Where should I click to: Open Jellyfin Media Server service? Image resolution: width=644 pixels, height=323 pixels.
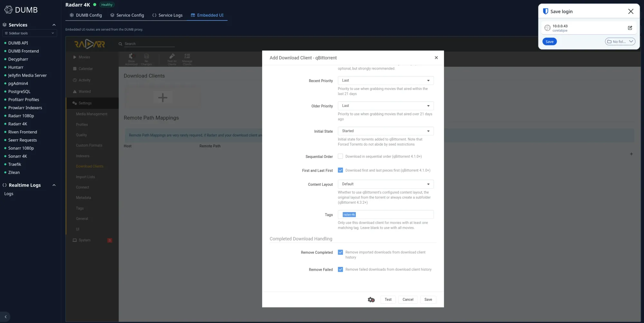click(27, 75)
